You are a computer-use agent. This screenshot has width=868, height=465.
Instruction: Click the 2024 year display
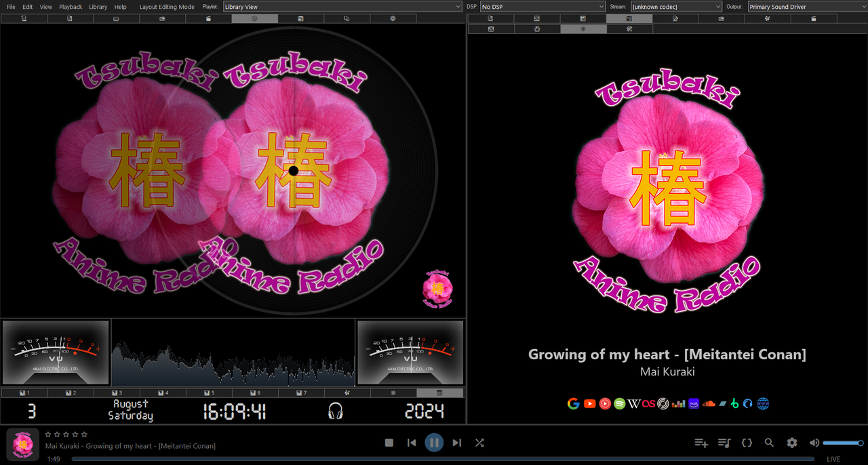425,411
